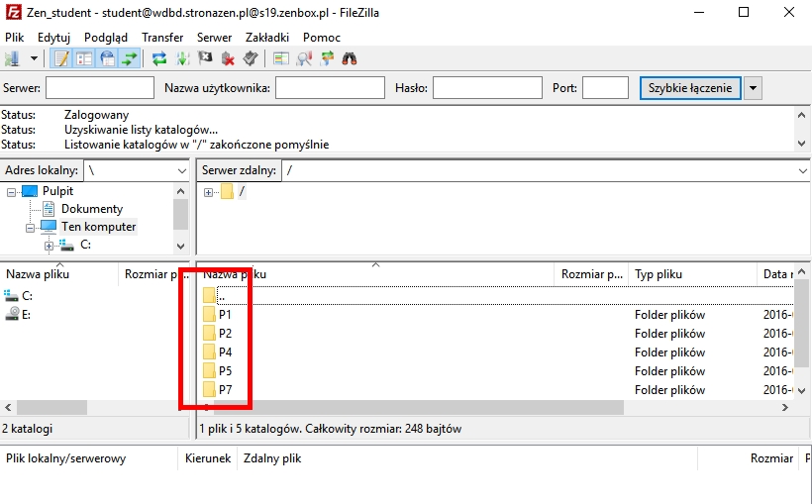Sort remote list by Data column
The height and width of the screenshot is (504, 812).
point(775,274)
